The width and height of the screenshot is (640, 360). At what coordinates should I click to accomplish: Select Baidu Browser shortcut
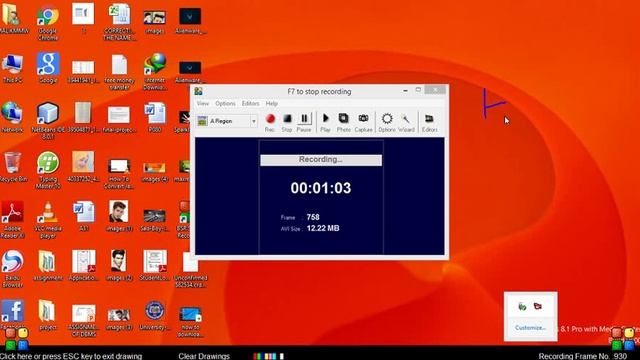point(12,269)
